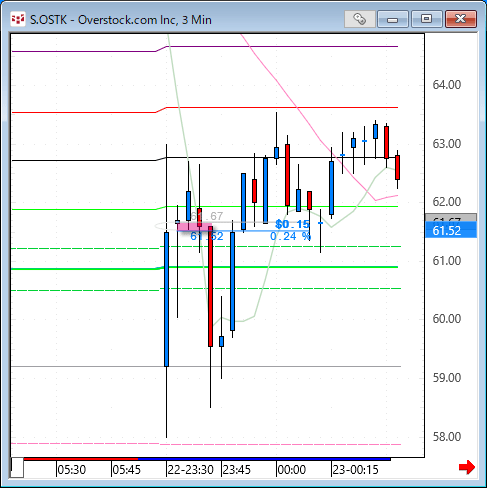The height and width of the screenshot is (488, 487).
Task: Click the 58.00 price axis label
Action: 447,436
